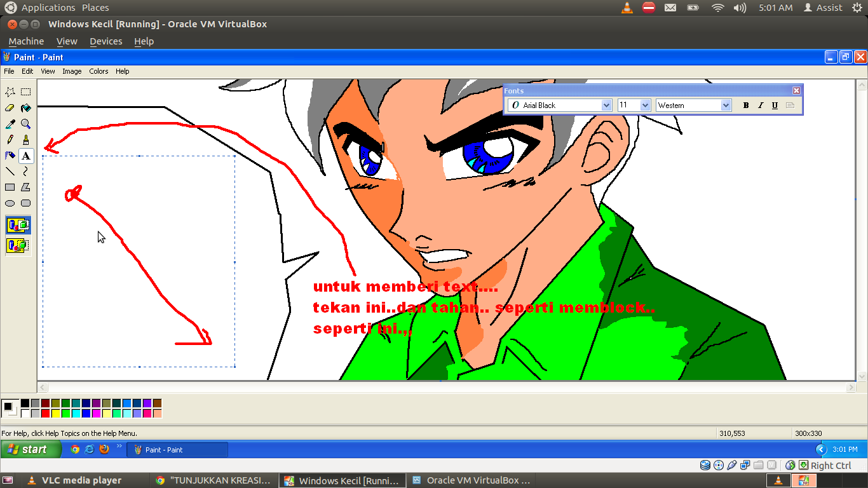Screen dimensions: 868x488
Task: Select the Text tool (A)
Action: 26,156
